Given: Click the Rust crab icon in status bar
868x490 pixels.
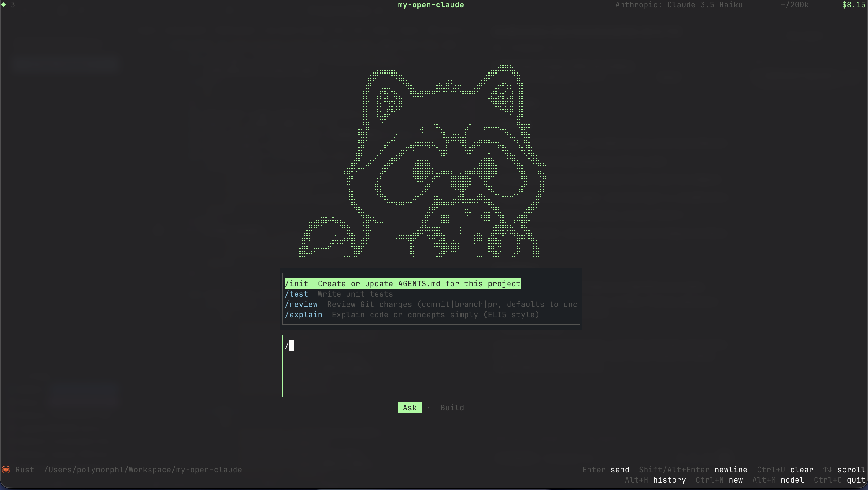Looking at the screenshot, I should 6,469.
